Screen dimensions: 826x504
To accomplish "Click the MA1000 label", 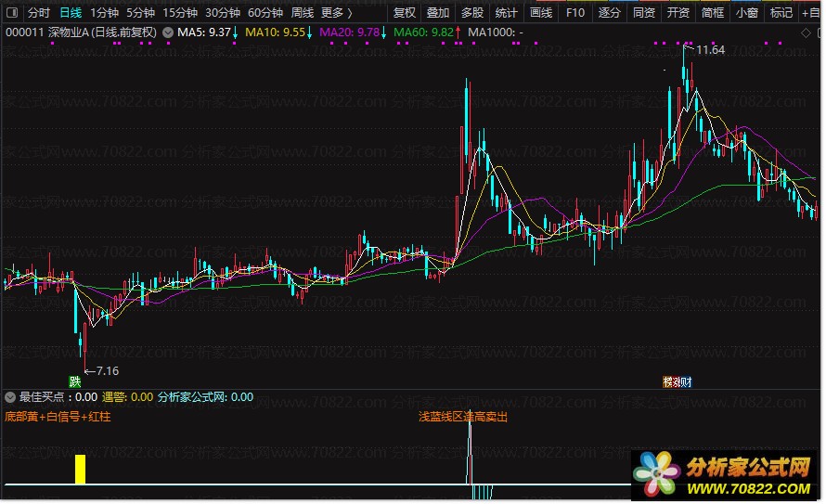I will coord(496,32).
